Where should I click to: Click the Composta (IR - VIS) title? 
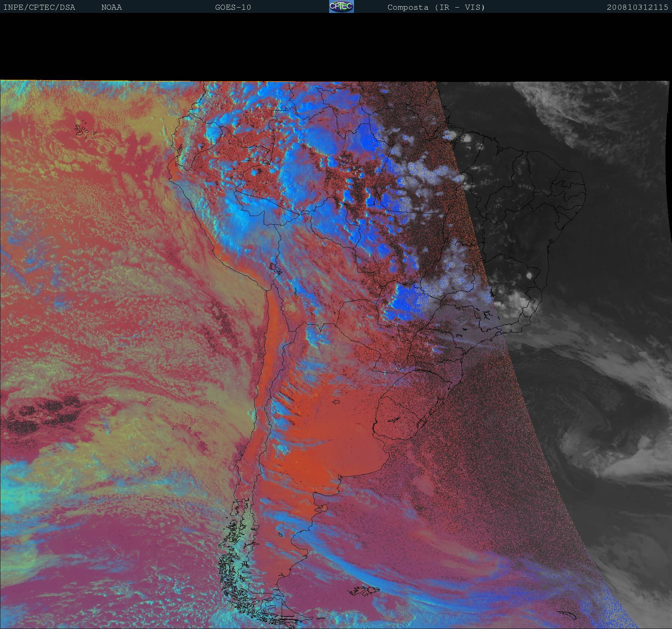[436, 7]
